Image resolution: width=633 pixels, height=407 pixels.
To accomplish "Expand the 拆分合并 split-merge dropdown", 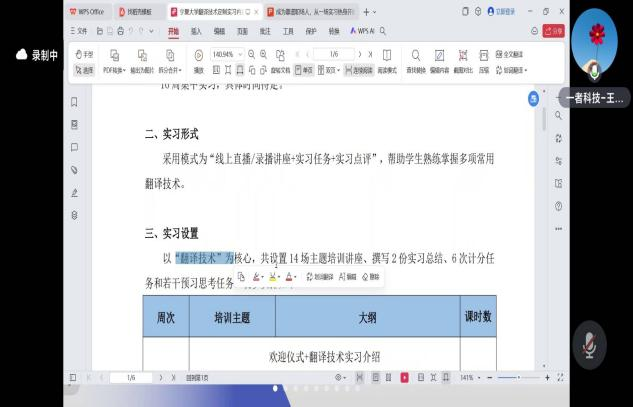I will (171, 70).
